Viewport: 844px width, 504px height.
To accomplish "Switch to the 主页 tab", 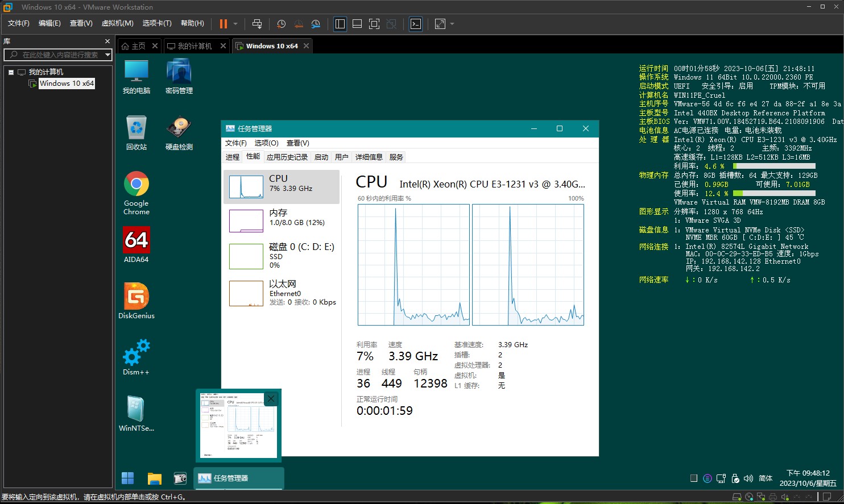I will point(139,46).
